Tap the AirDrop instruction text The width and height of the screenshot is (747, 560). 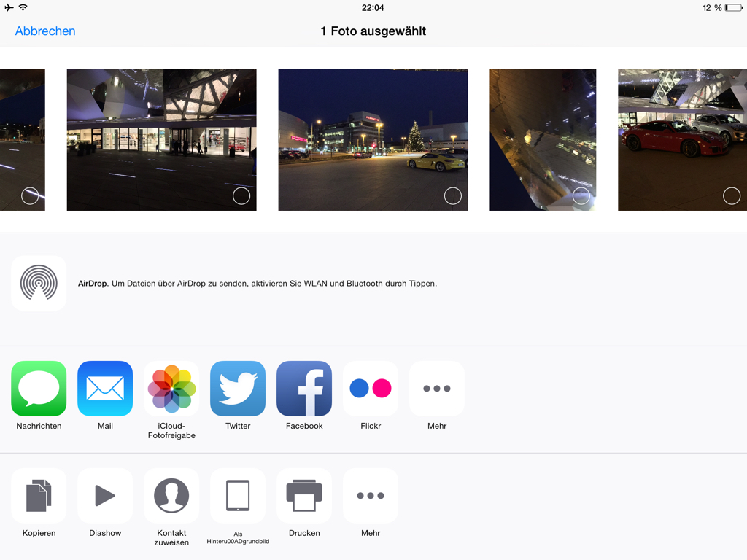(x=258, y=284)
